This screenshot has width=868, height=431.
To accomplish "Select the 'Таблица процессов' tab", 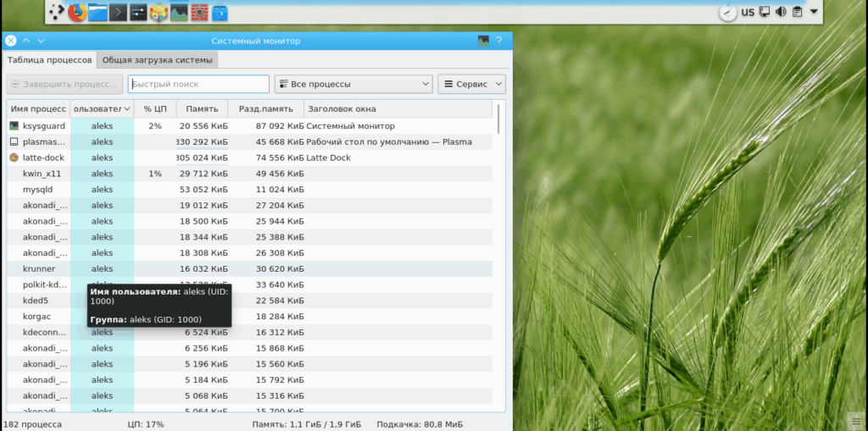I will coord(50,60).
